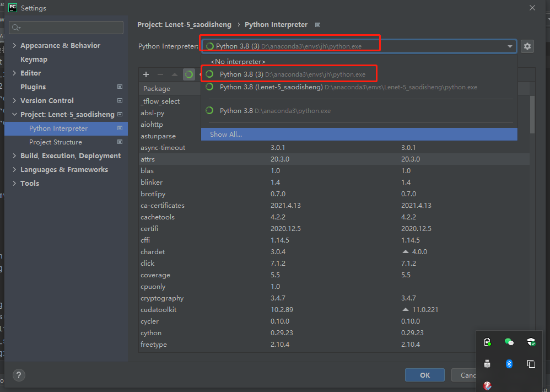Click in the settings search field
Viewport: 550px width, 392px height.
66,28
